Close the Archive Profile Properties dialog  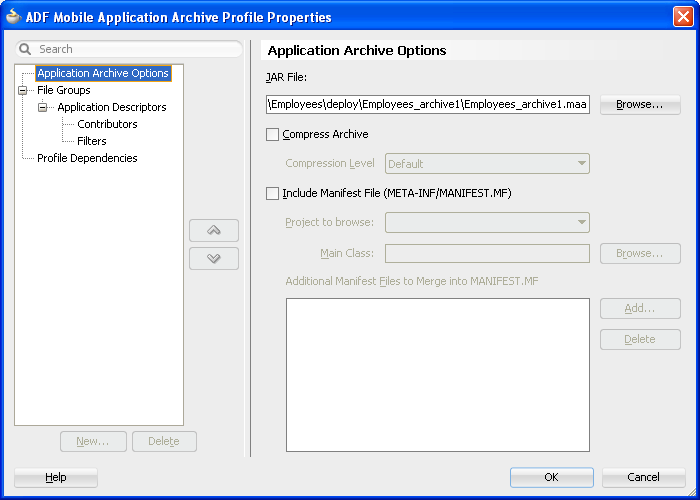pyautogui.click(x=683, y=17)
